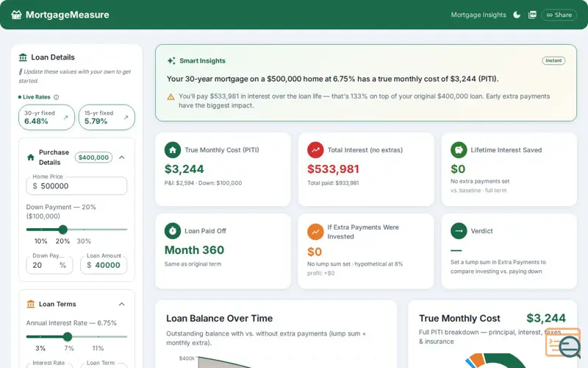Click the Down Payment percent input
This screenshot has height=368, width=588.
[x=49, y=265]
